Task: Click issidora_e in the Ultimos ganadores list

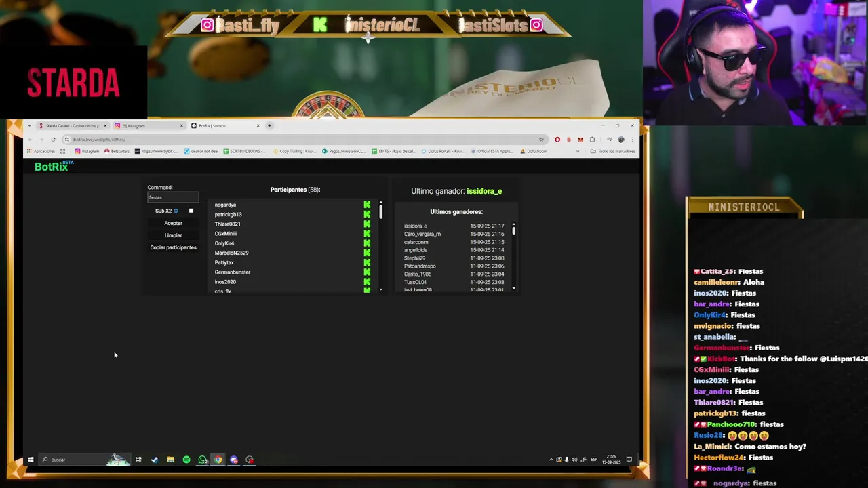Action: coord(416,226)
